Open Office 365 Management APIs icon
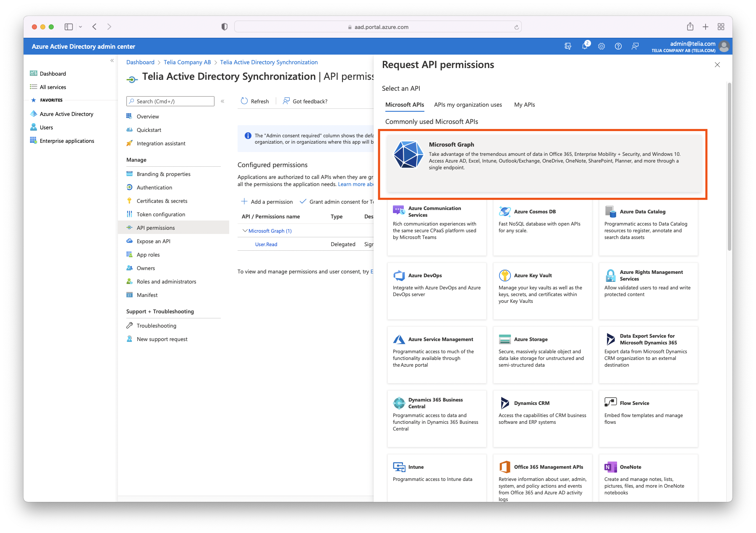 pos(505,467)
